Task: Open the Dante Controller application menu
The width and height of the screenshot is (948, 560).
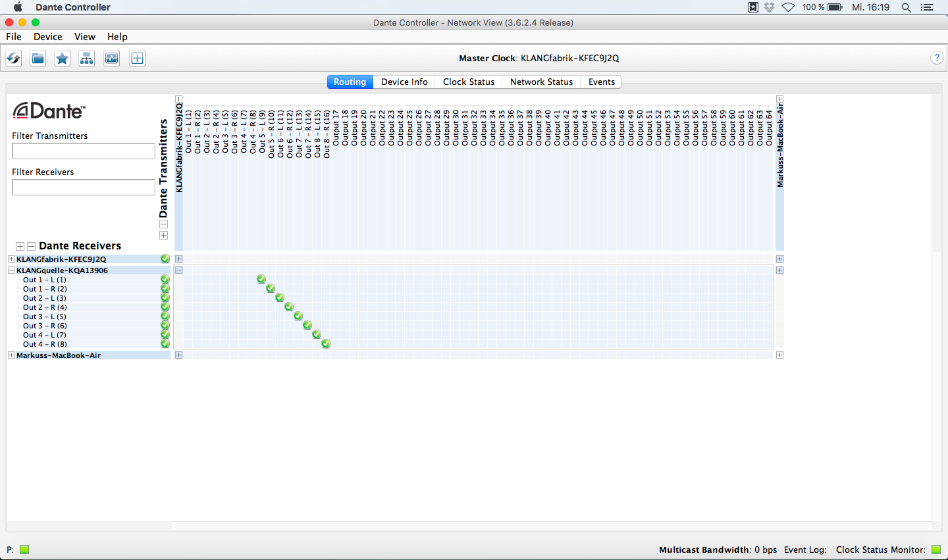Action: [x=73, y=7]
